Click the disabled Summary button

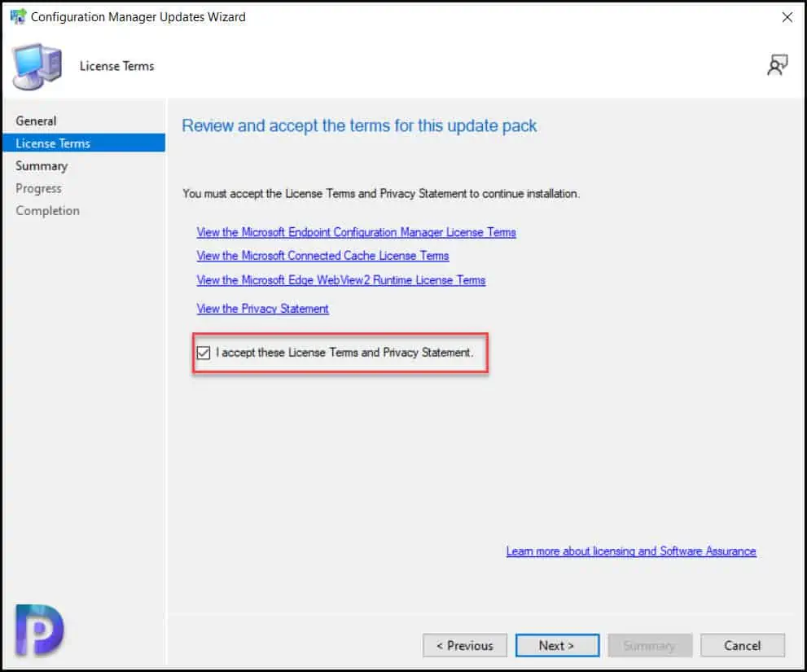[650, 645]
